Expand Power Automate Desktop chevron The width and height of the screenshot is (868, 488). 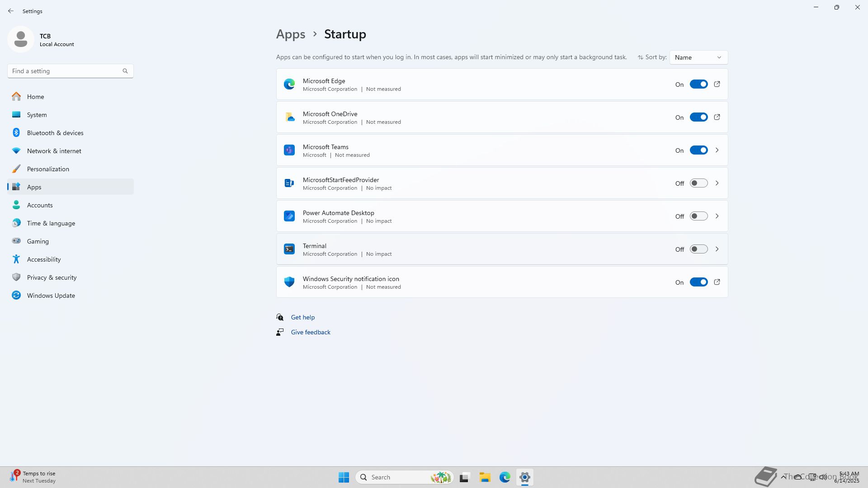point(717,216)
